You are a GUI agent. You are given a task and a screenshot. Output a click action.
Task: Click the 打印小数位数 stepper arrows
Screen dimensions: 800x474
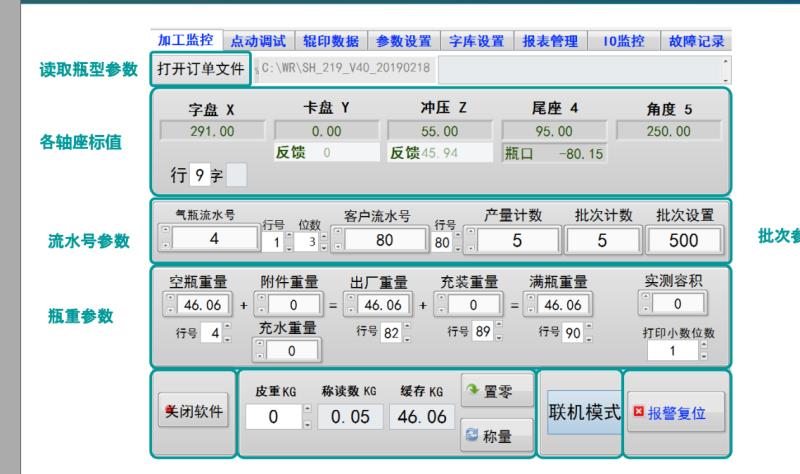[703, 352]
